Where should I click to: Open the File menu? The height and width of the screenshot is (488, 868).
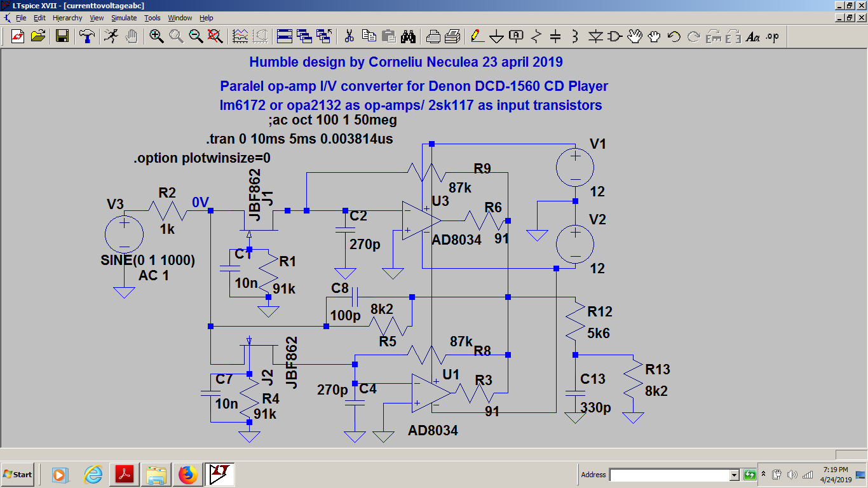(21, 18)
